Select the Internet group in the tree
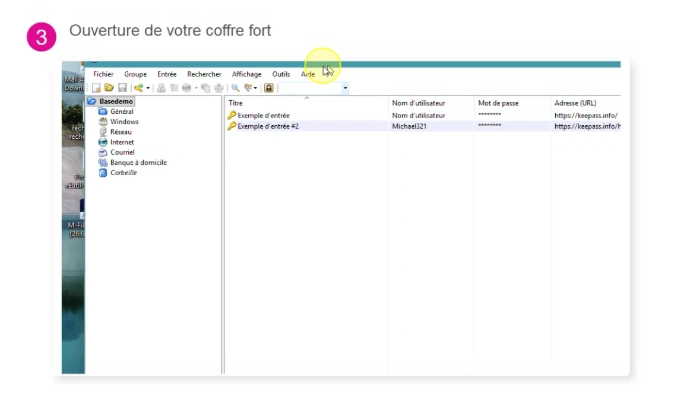The image size is (690, 397). (122, 142)
